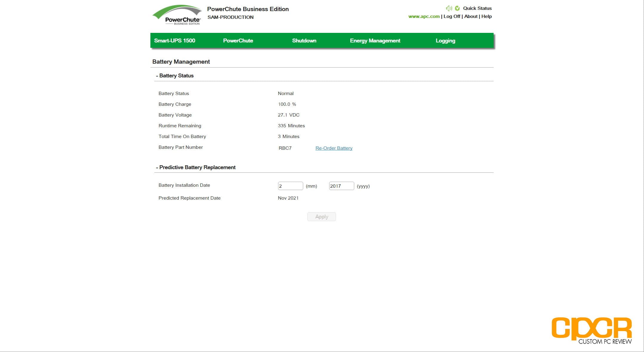Click the 'PowerChute Business Edition' title text
Image resolution: width=644 pixels, height=352 pixels.
[x=248, y=9]
